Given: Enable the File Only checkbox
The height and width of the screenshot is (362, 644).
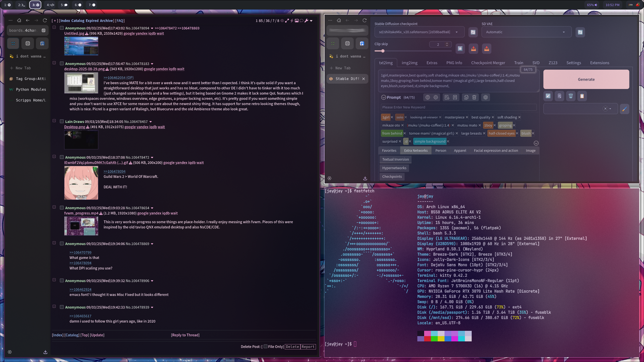Looking at the screenshot, I should [x=265, y=346].
